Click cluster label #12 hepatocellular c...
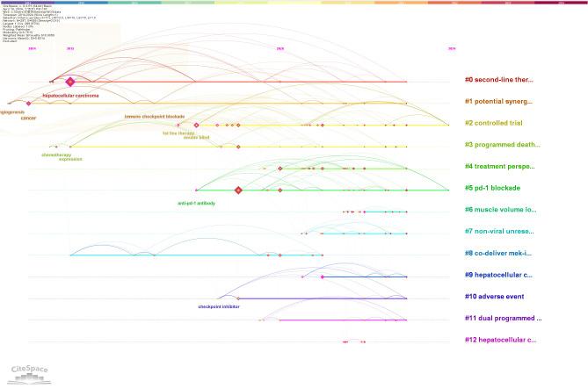 coord(501,340)
